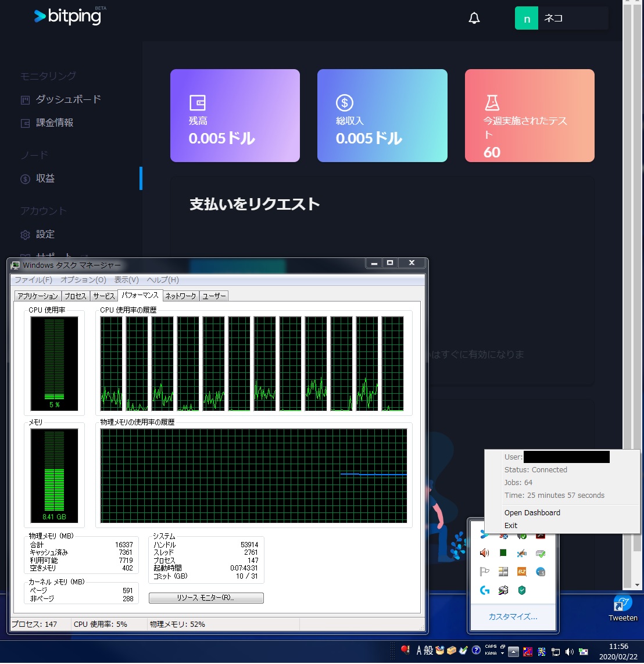Toggle KANA input in the language bar
This screenshot has width=644, height=664.
click(x=490, y=652)
